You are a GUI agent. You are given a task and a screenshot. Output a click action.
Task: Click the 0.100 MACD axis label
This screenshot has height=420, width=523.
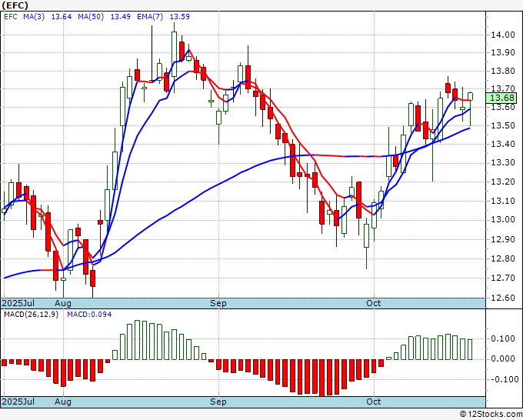[503, 338]
